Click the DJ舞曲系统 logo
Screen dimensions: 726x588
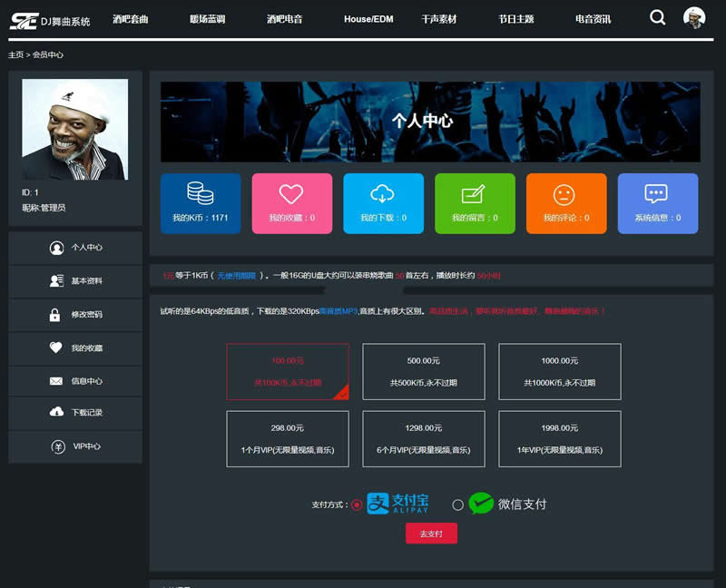coord(50,20)
